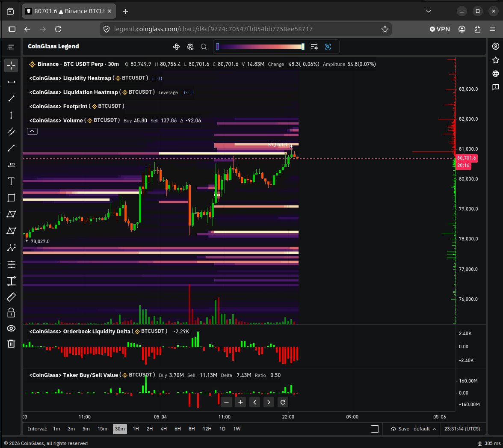Viewport: 503px width, 448px height.
Task: Switch to the 1D interval
Action: [222, 429]
